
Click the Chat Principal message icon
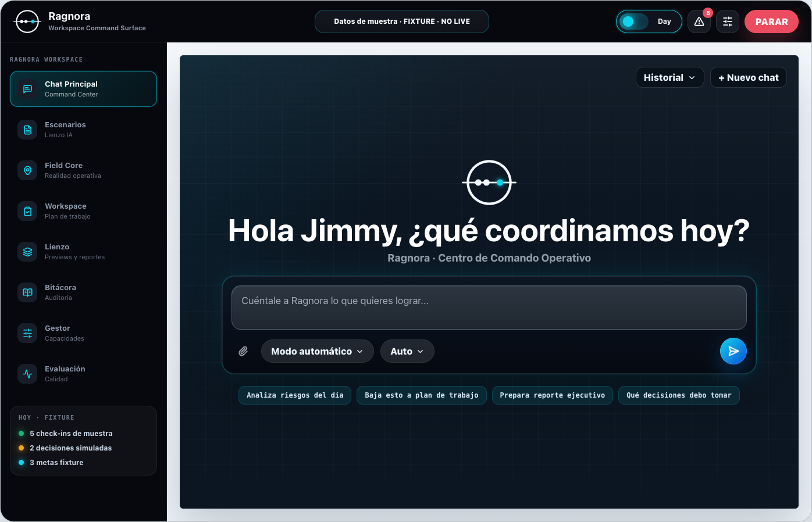point(27,89)
